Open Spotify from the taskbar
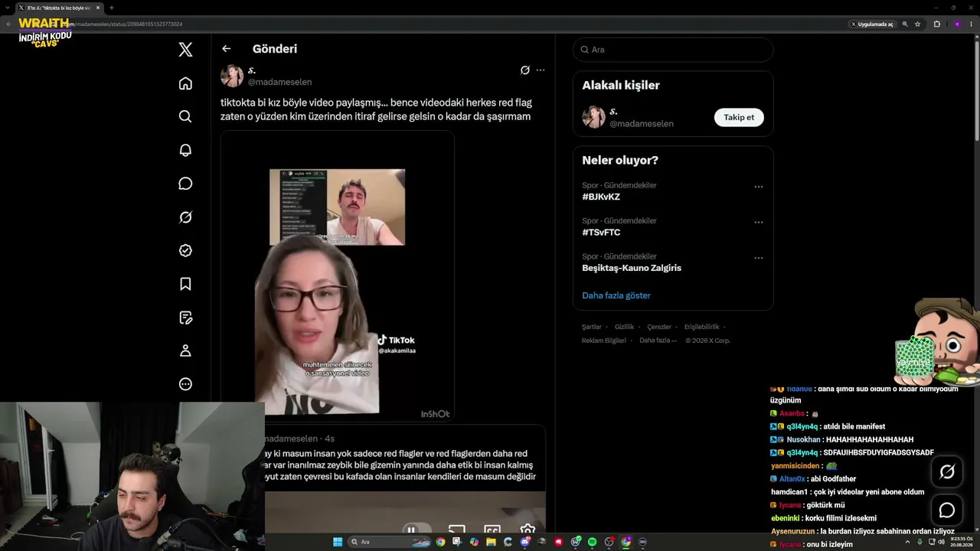The image size is (980, 551). (x=592, y=542)
